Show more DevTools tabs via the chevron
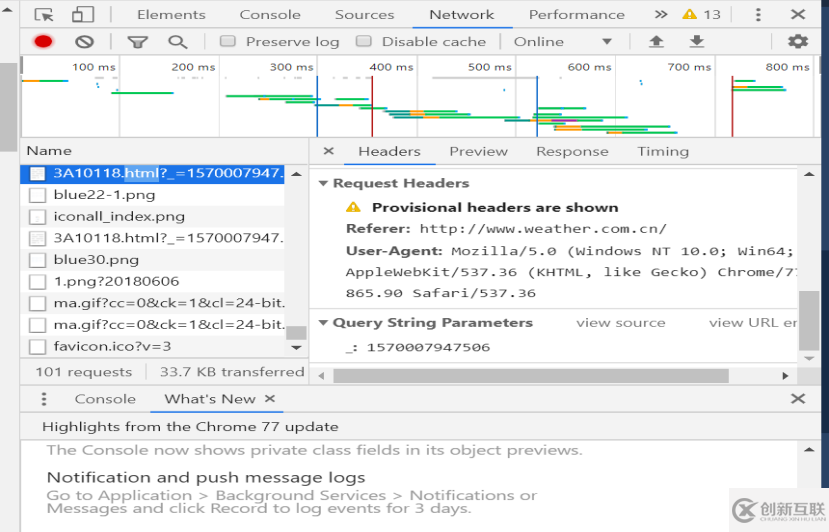 point(661,15)
